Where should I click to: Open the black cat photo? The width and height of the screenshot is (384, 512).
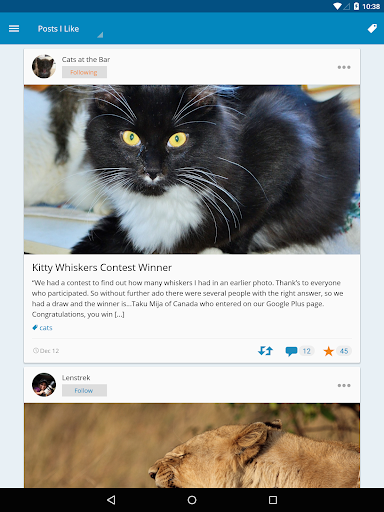click(x=192, y=169)
